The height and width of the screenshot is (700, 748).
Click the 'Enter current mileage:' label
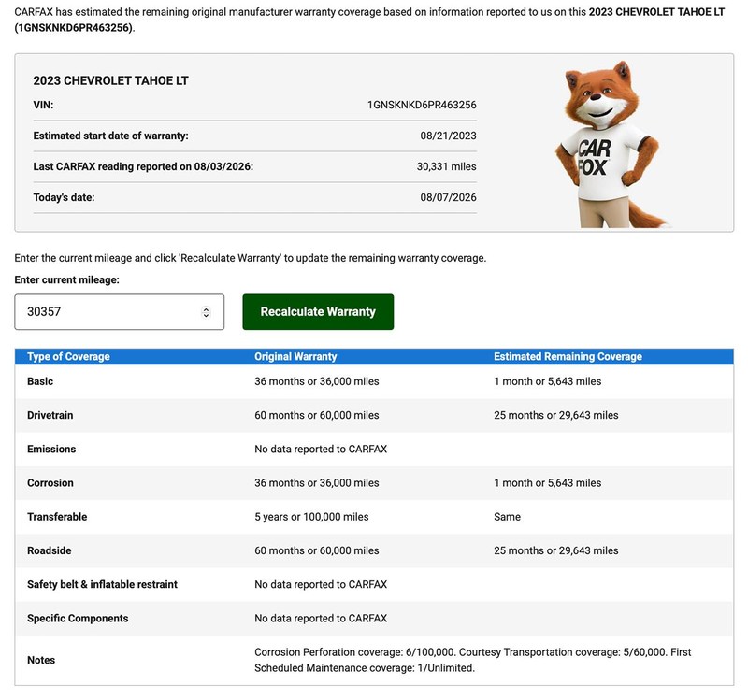tap(66, 279)
